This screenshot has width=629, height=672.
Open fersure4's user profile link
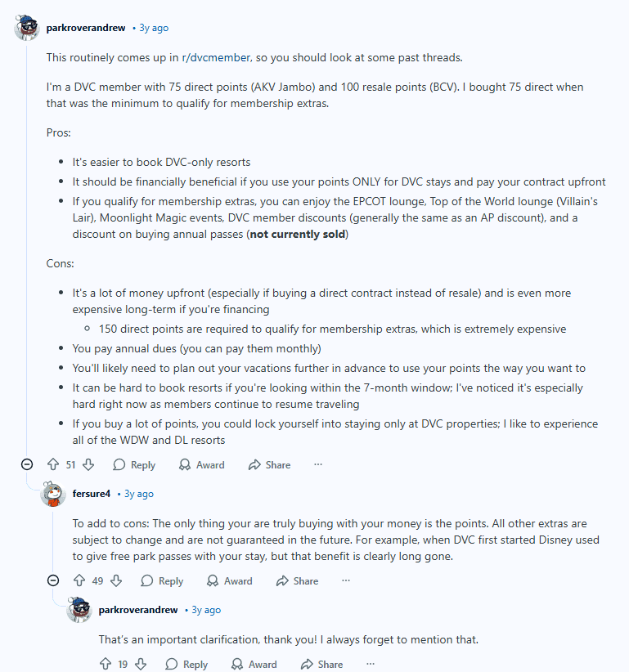point(92,494)
